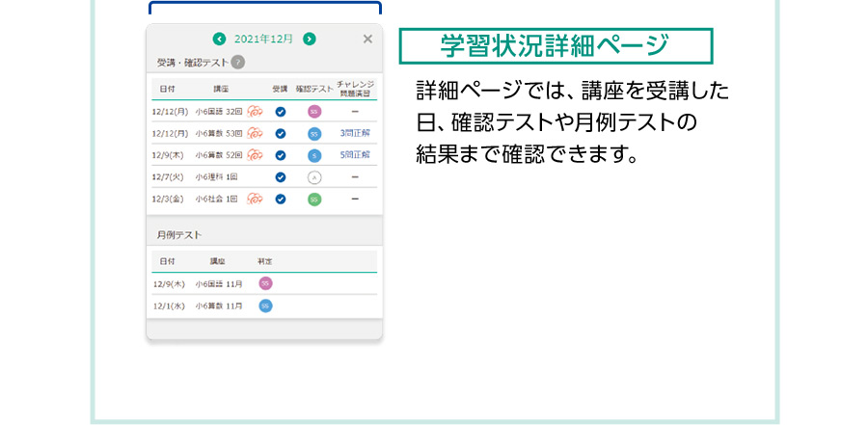Click the 小6社会 1回 course name
Screen dimensions: 868x425
216,199
